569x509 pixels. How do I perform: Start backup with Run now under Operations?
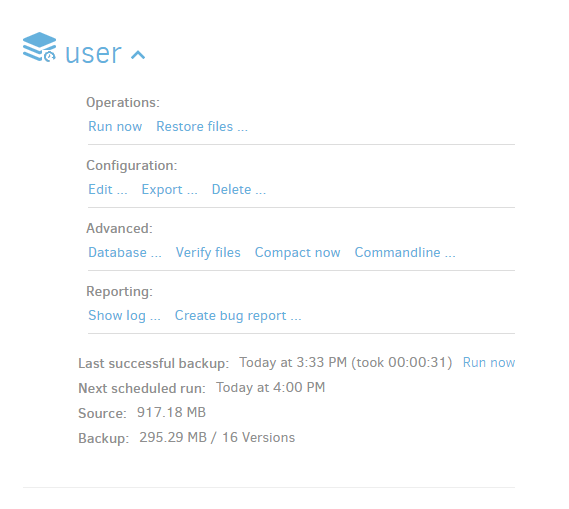(115, 127)
